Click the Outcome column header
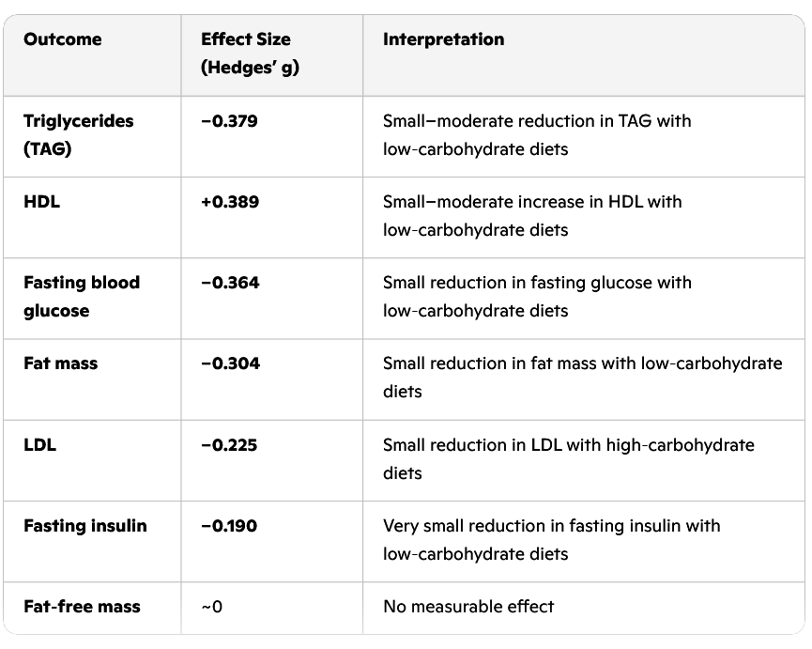This screenshot has height=649, width=812. click(x=62, y=39)
